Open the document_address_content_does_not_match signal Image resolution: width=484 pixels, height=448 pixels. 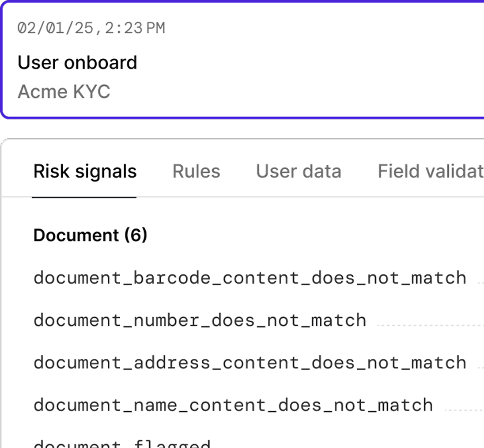250,362
